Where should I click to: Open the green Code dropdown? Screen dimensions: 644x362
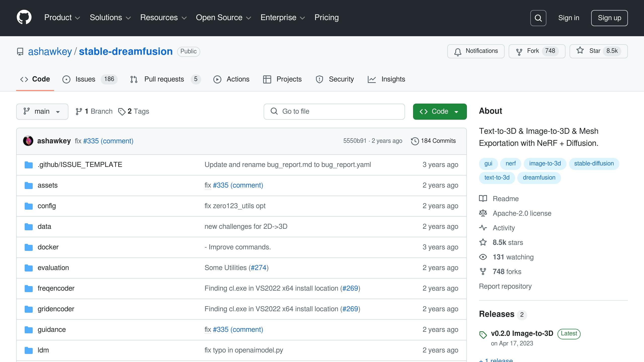440,111
